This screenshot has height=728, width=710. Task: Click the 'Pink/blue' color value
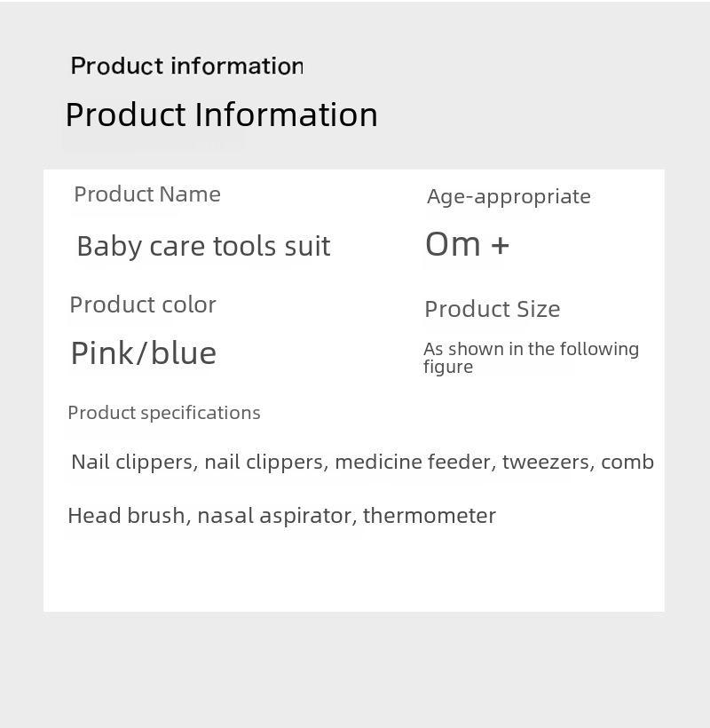click(x=144, y=353)
